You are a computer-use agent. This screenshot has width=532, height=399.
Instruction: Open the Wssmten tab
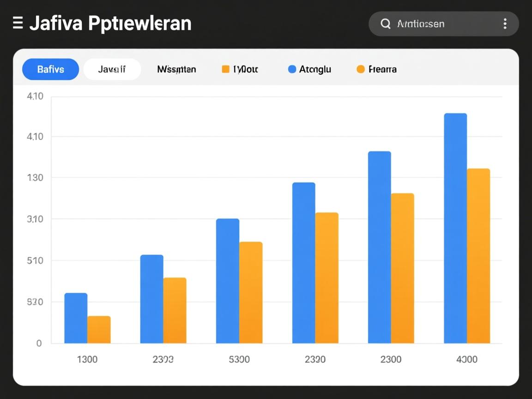point(176,70)
